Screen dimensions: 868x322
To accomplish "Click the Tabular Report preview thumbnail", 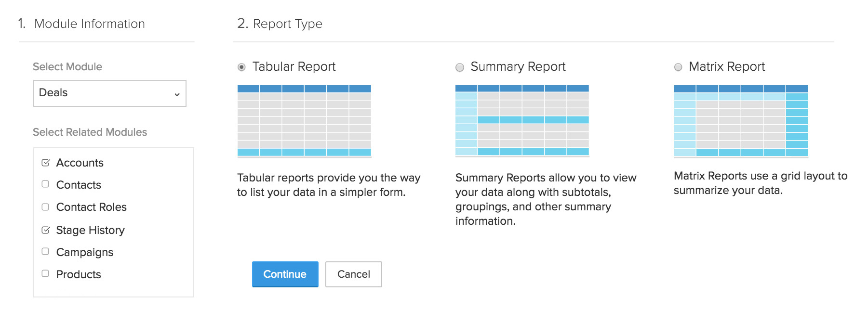I will click(x=304, y=121).
